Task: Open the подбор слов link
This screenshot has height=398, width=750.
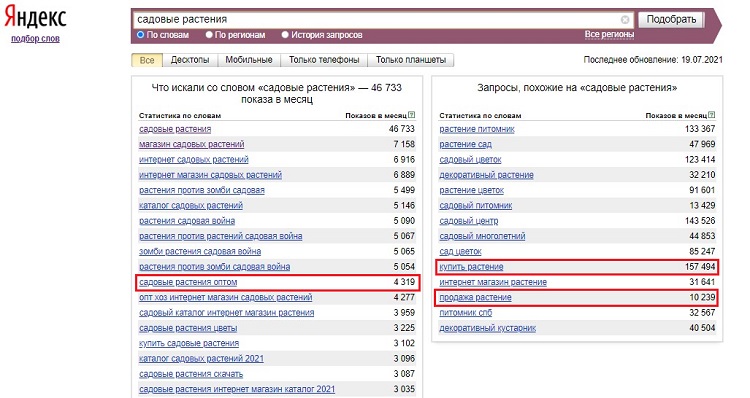Action: point(35,39)
